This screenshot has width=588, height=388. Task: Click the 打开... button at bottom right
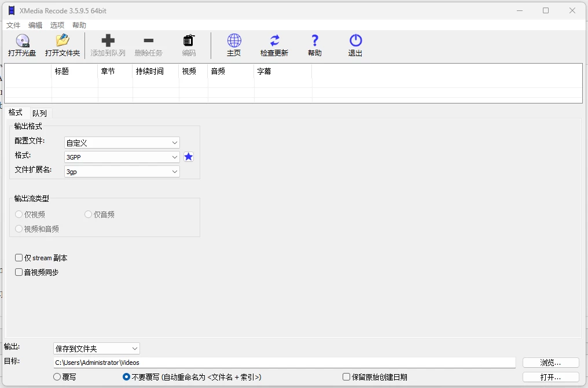pos(550,376)
